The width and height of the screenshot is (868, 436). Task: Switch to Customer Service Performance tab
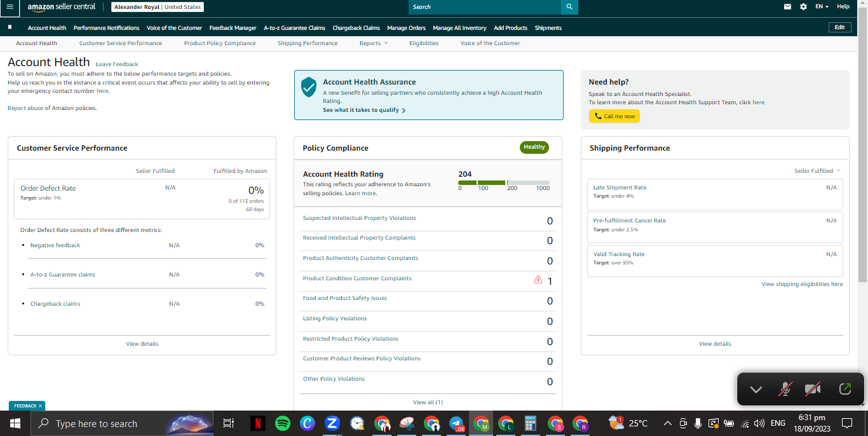(x=121, y=43)
